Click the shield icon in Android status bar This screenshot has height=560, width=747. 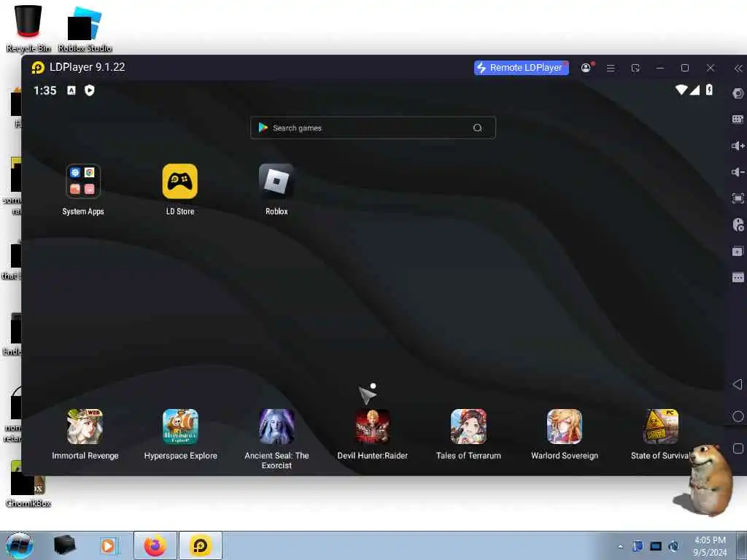[x=89, y=90]
